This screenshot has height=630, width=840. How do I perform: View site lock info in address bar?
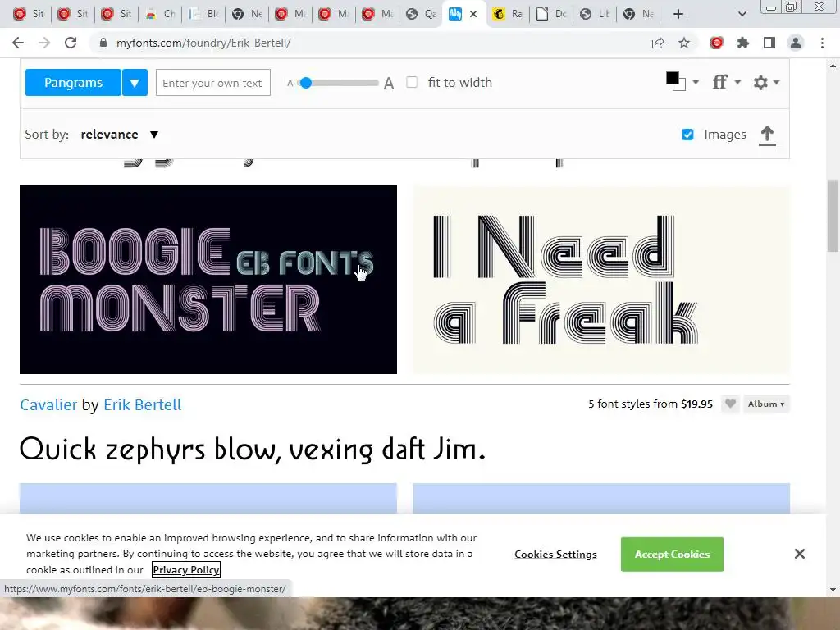[103, 43]
